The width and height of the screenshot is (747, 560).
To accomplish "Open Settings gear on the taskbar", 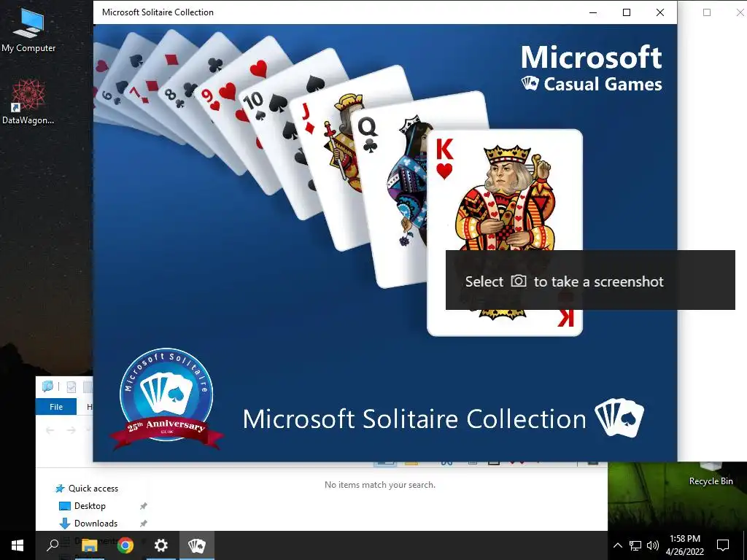I will (x=161, y=545).
